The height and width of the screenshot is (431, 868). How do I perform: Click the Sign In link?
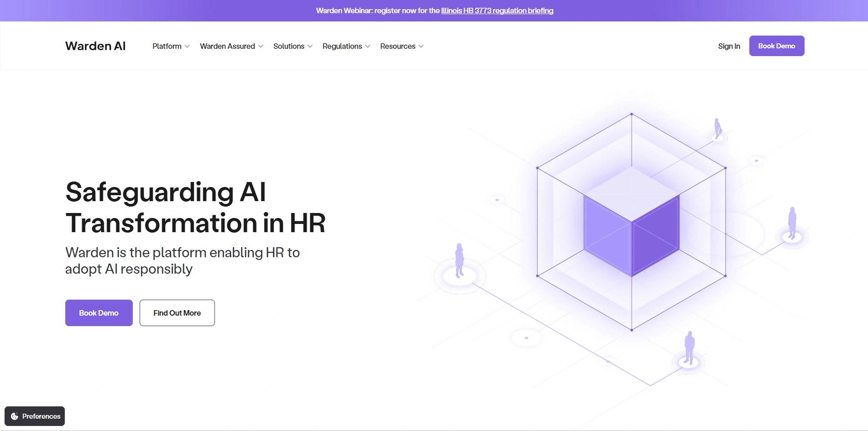729,46
